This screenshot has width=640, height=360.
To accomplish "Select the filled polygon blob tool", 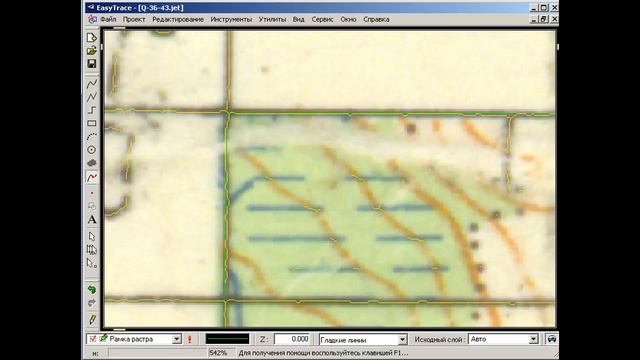I will point(92,163).
